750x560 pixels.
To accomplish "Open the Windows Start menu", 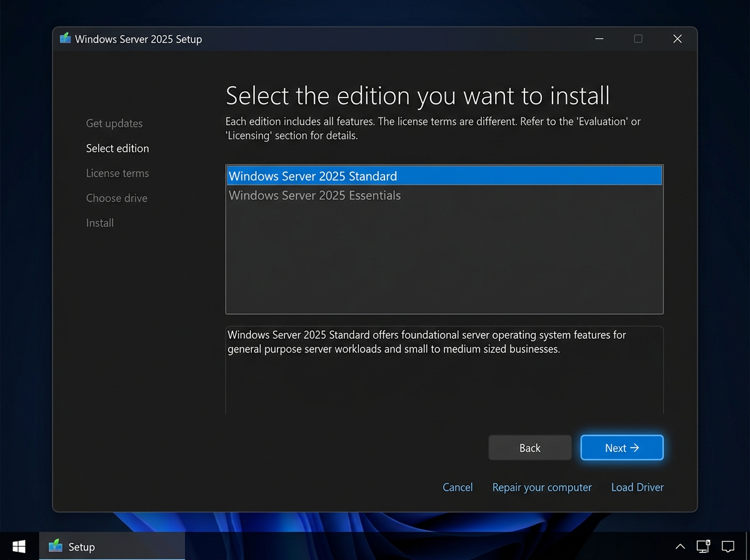I will 19,546.
